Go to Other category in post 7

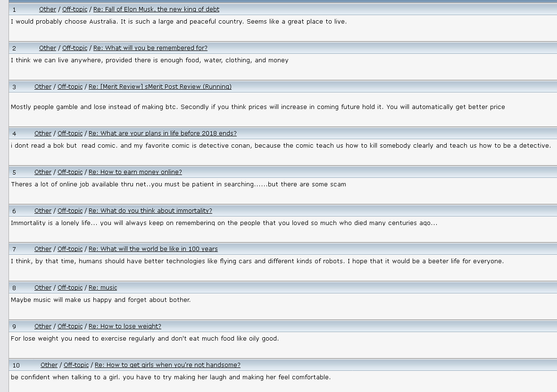tap(43, 249)
